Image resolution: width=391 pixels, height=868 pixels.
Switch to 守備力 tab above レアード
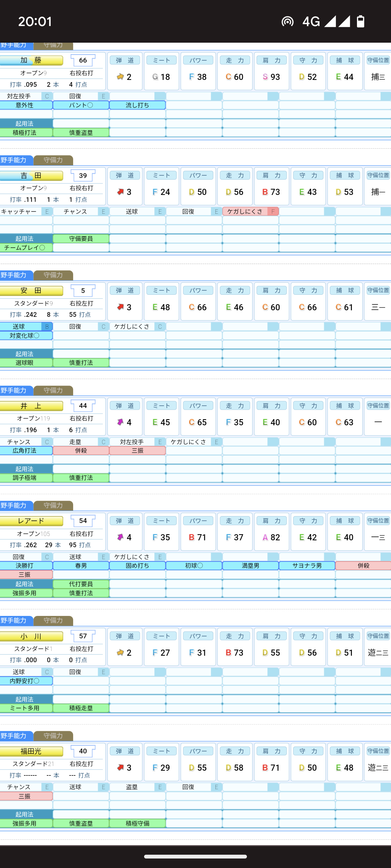click(53, 506)
